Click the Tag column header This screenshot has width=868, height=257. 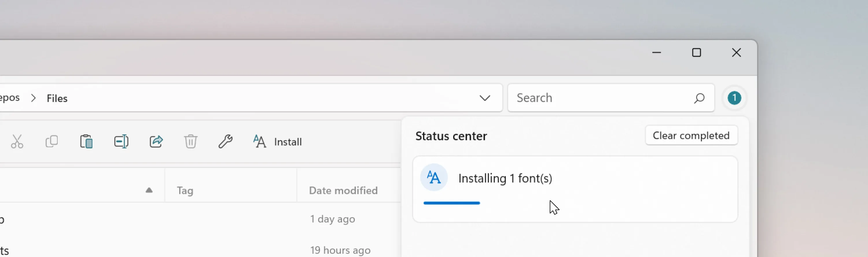click(x=185, y=190)
